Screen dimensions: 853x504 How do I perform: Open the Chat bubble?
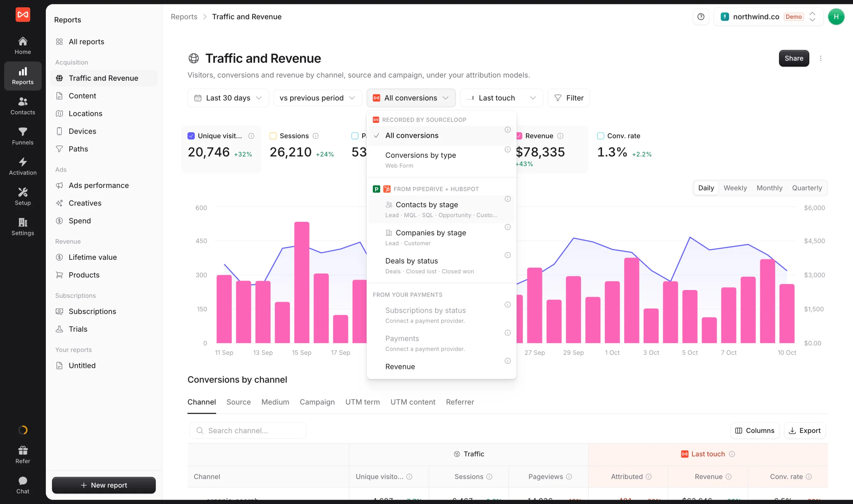click(x=23, y=485)
